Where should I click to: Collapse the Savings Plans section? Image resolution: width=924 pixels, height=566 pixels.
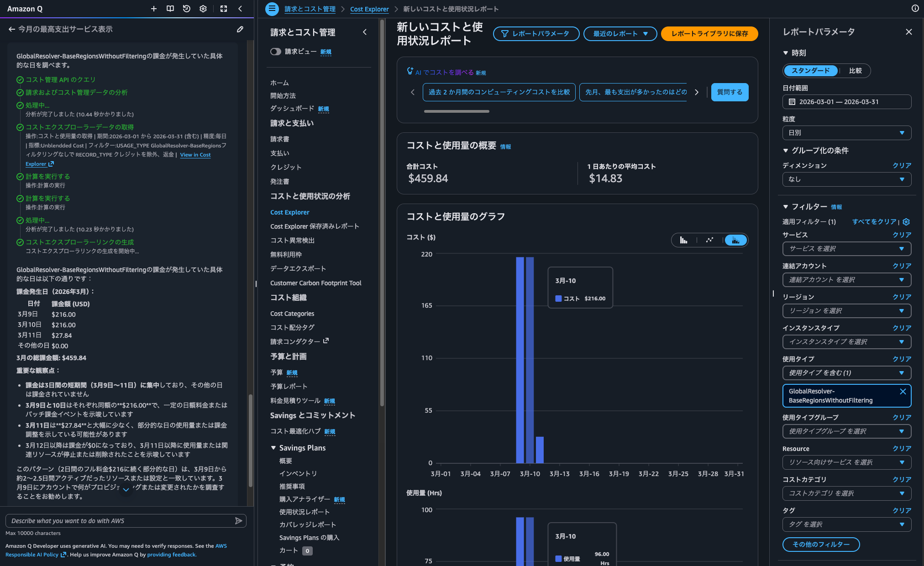coord(274,448)
